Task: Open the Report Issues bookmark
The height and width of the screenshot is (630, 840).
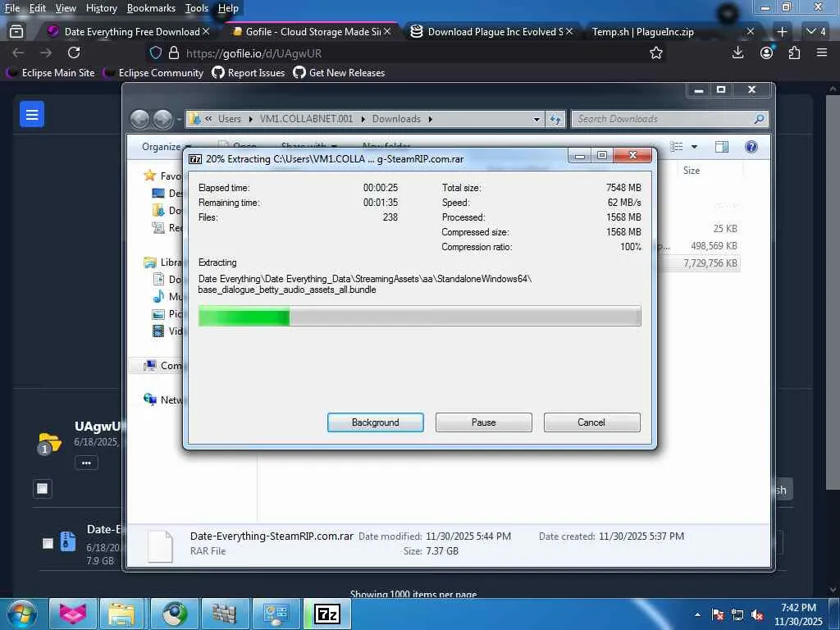Action: coord(249,72)
